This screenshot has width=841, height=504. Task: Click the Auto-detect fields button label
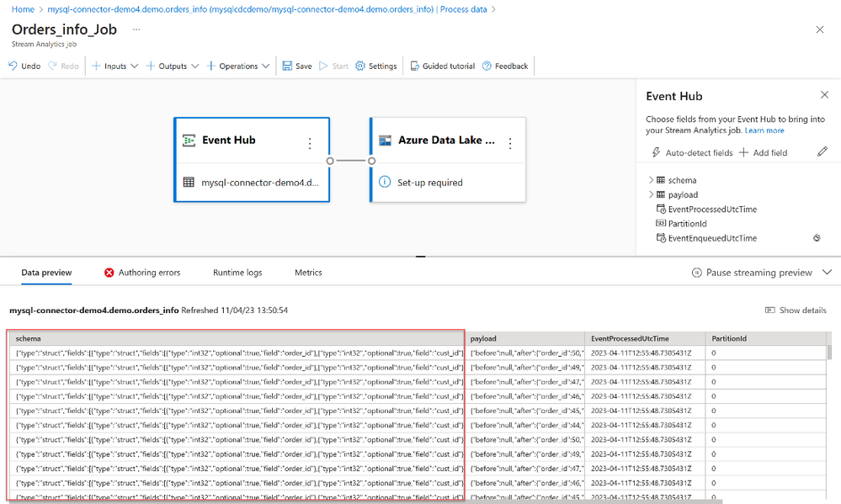click(699, 153)
